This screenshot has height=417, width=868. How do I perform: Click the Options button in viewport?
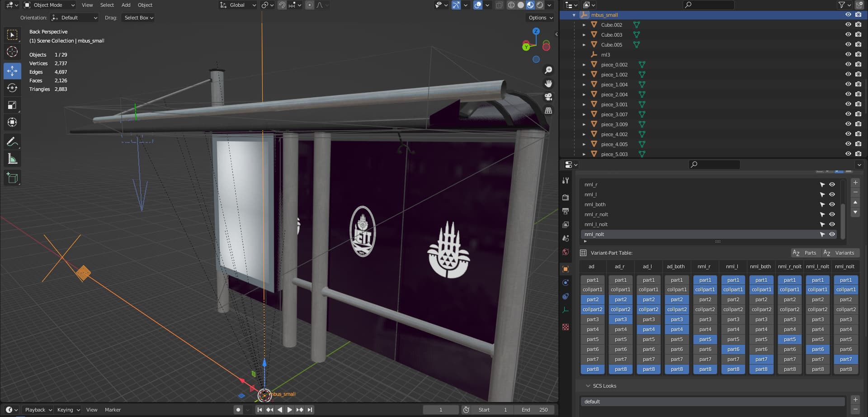540,18
